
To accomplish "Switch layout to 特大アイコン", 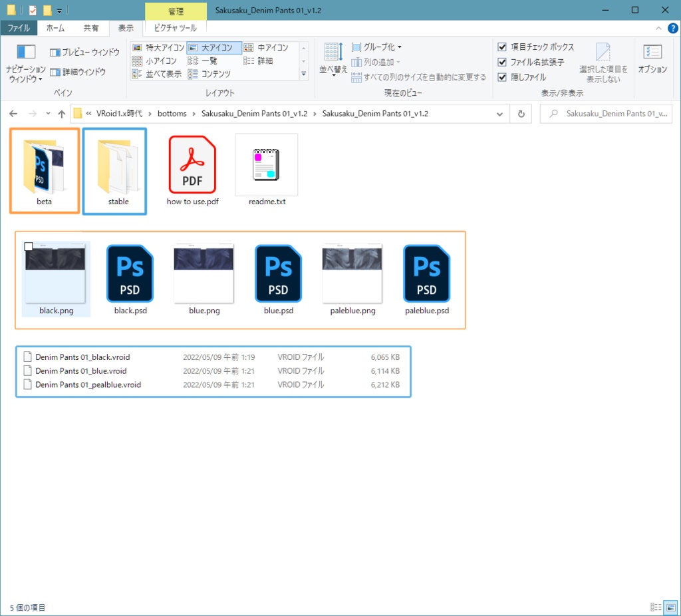I will tap(158, 47).
